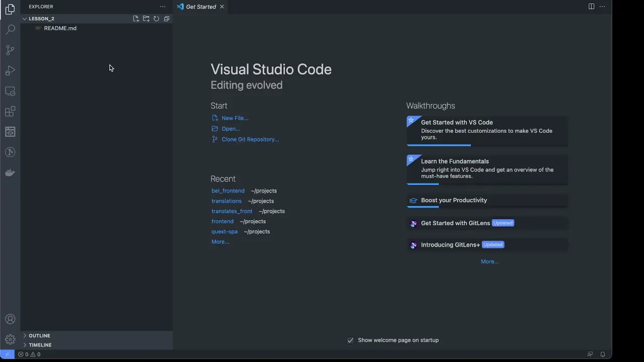Open recent project frontend

222,221
